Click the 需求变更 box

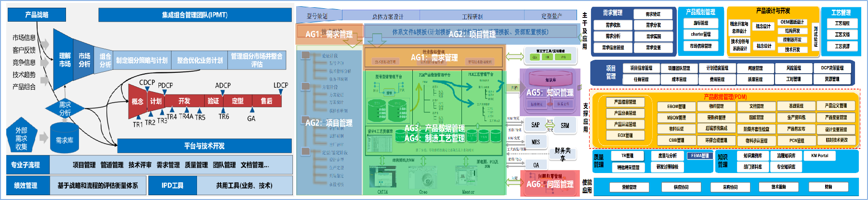pyautogui.click(x=653, y=47)
